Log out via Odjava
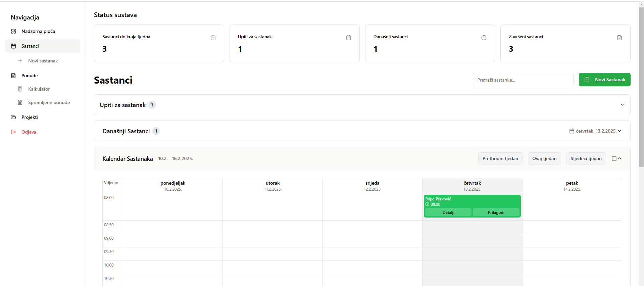The image size is (644, 286). coord(43,132)
